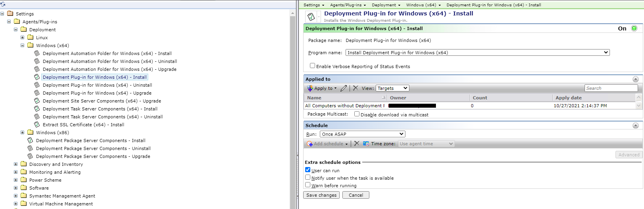This screenshot has height=209, width=644.
Task: Click the Cancel button
Action: pyautogui.click(x=356, y=195)
